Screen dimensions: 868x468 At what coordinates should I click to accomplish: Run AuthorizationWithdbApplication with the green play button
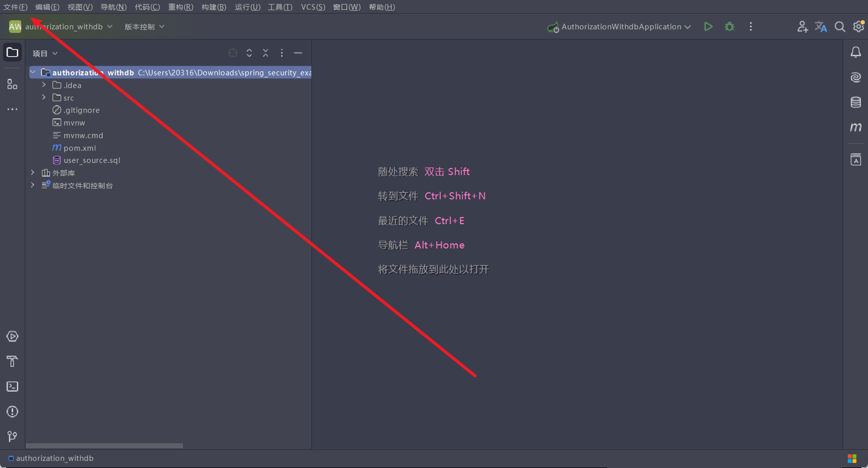click(708, 26)
